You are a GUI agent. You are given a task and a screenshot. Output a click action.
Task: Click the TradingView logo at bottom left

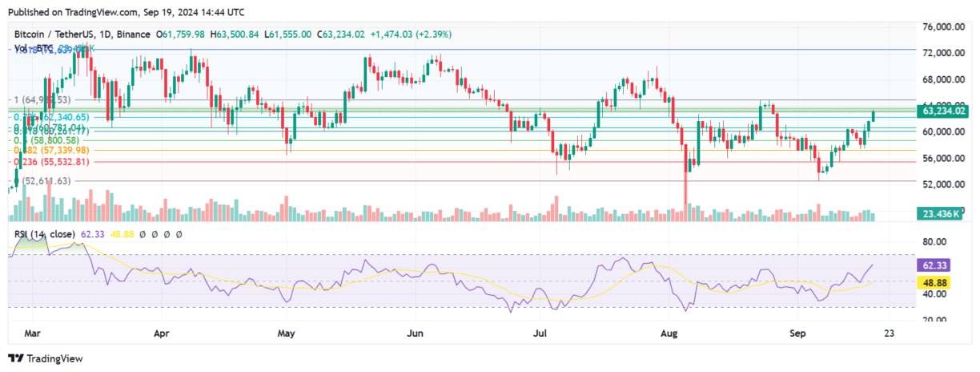tap(46, 358)
